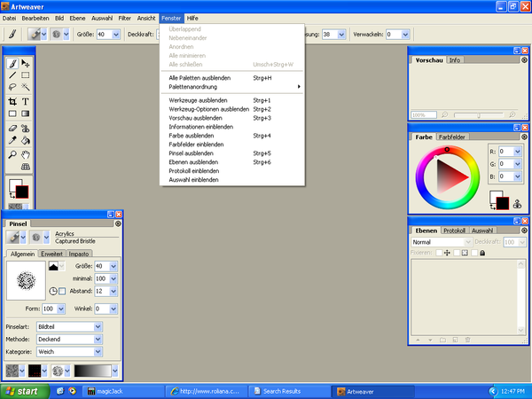The height and width of the screenshot is (399, 532).
Task: Switch to magicJack taskbar button
Action: click(123, 391)
